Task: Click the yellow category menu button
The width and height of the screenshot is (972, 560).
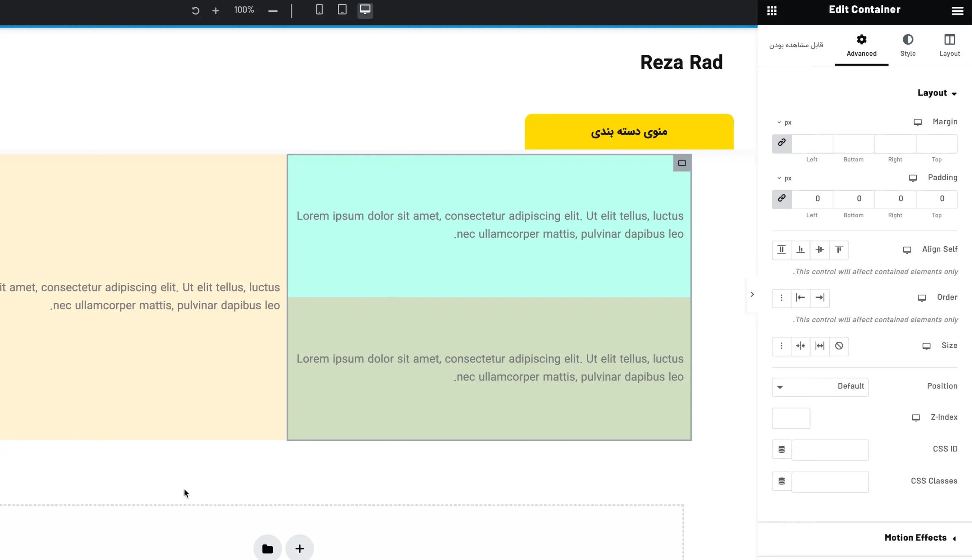Action: (x=629, y=132)
